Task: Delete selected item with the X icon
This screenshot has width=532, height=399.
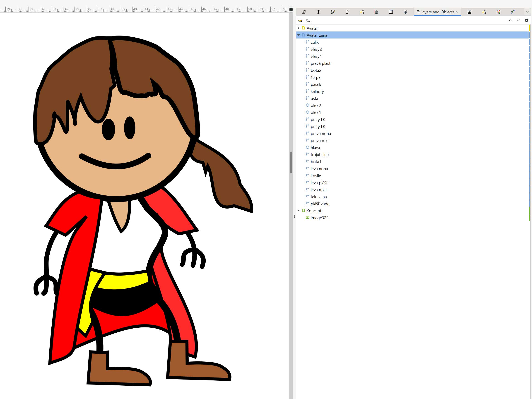Action: (527, 20)
